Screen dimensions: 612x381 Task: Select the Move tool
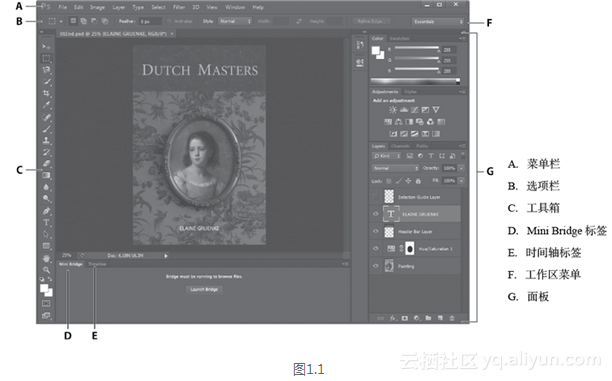(46, 47)
